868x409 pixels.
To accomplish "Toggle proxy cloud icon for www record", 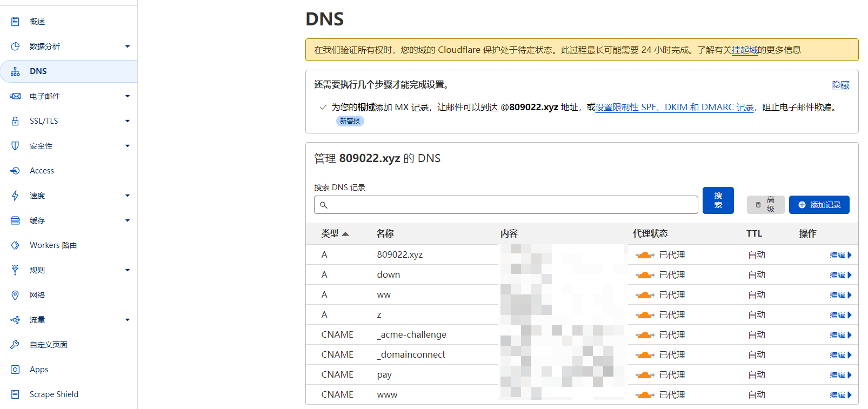I will (x=645, y=395).
